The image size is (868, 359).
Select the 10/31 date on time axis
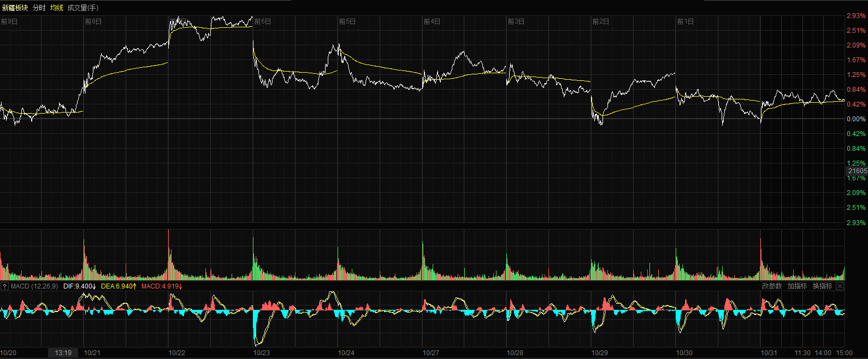click(769, 353)
